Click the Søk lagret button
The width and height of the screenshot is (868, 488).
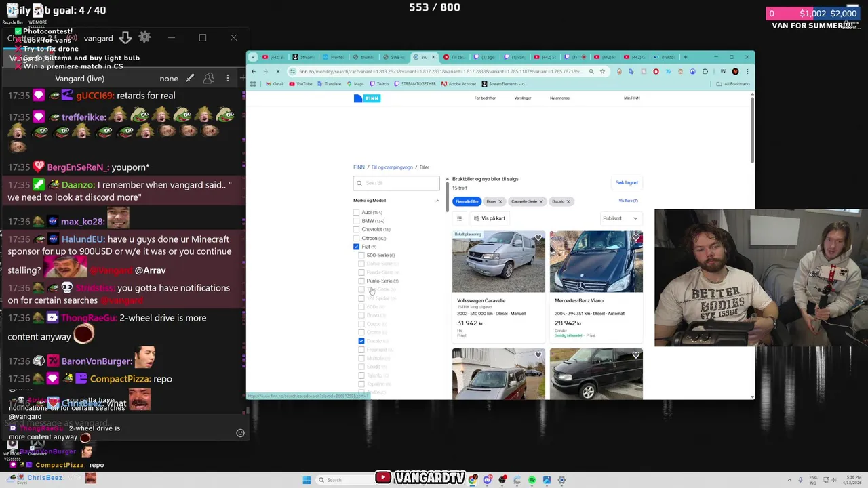click(x=627, y=182)
